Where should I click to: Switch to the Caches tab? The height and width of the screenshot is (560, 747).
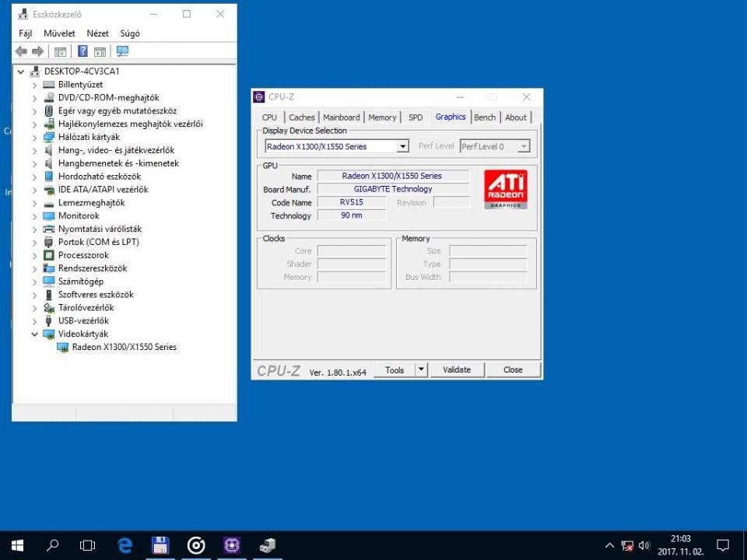point(302,117)
